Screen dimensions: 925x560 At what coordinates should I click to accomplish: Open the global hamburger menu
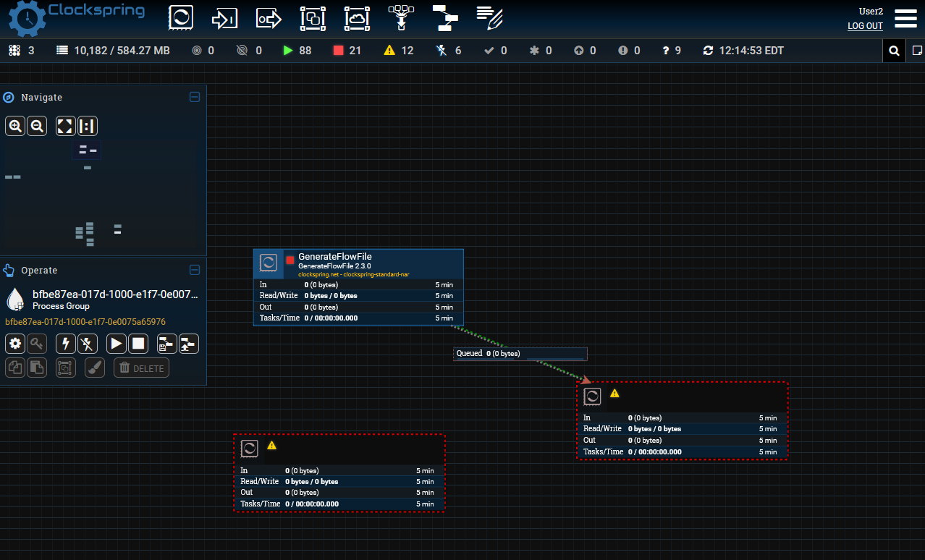(905, 19)
